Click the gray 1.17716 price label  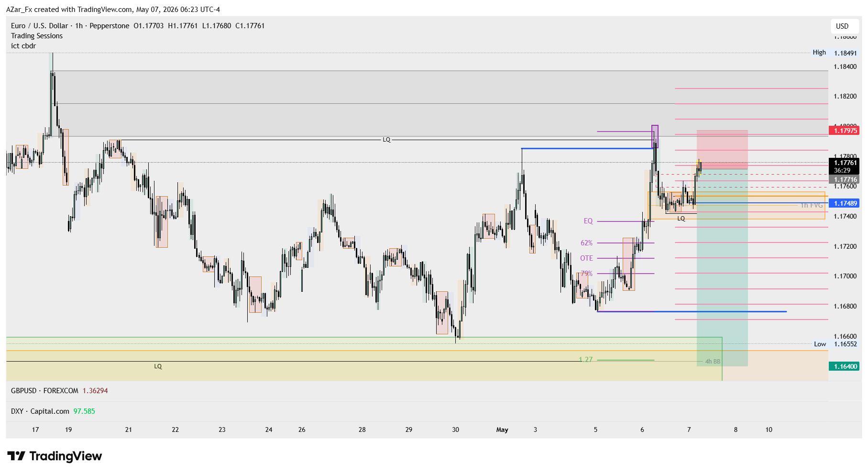pos(844,180)
